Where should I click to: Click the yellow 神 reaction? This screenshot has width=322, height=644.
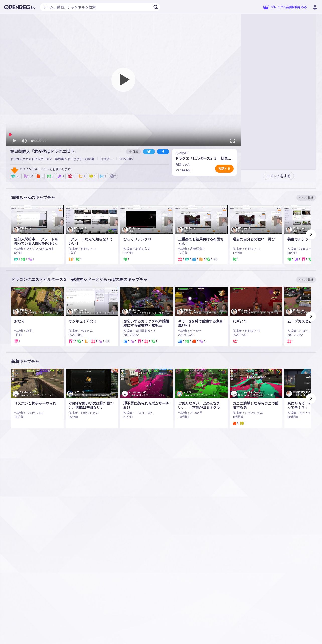coord(93,176)
